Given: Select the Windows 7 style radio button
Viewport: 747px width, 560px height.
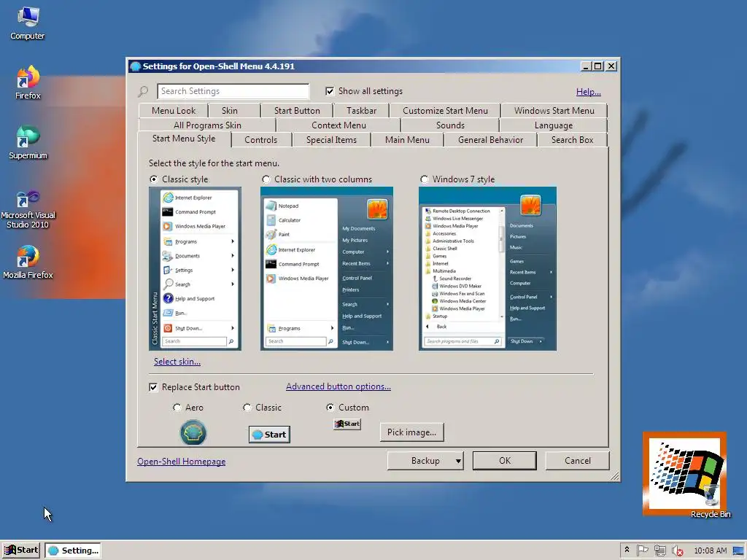Looking at the screenshot, I should click(x=424, y=179).
